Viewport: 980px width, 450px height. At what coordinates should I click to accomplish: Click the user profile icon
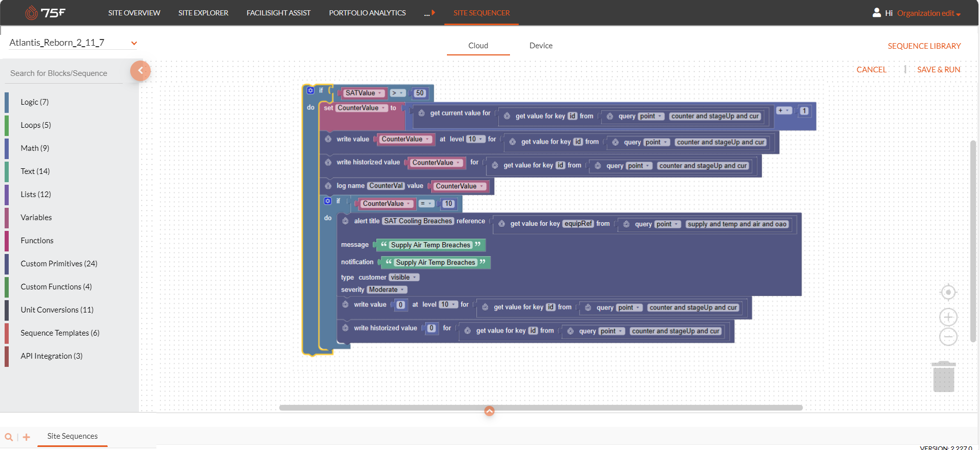[877, 12]
